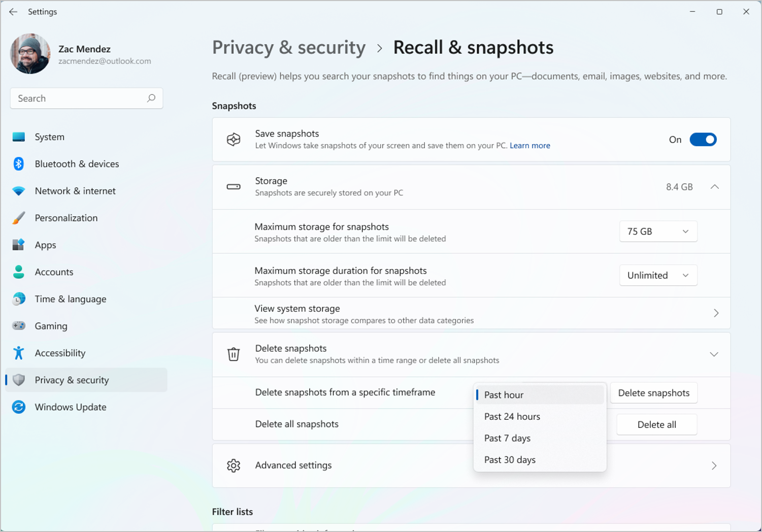Screen dimensions: 762x532
Task: Click the Accessibility figure icon
Action: point(19,353)
